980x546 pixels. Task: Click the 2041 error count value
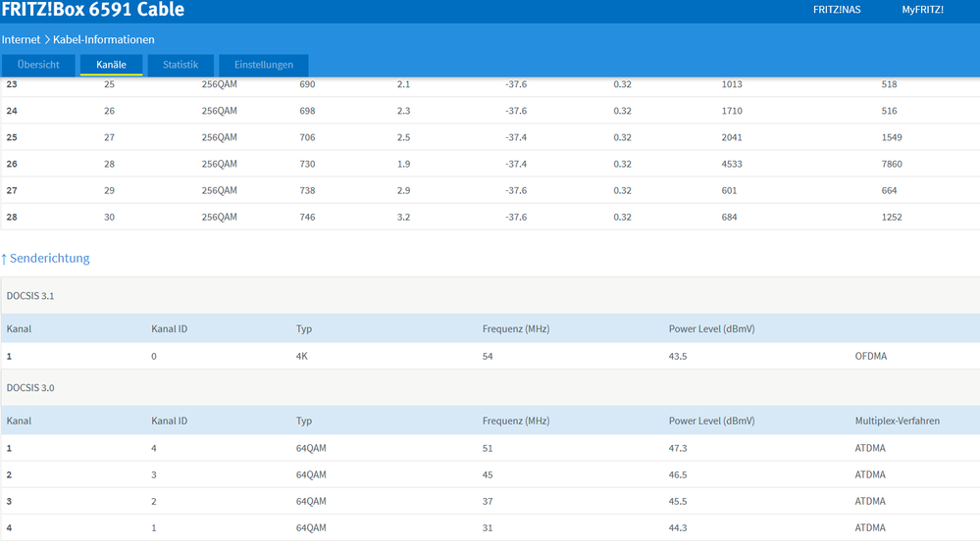732,137
